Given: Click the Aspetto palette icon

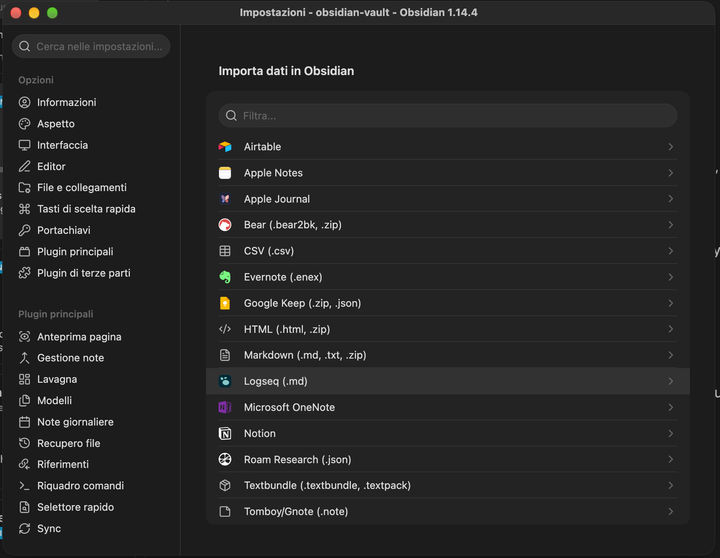Looking at the screenshot, I should click(24, 124).
